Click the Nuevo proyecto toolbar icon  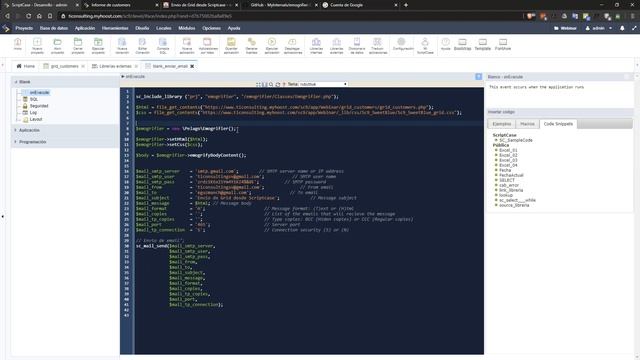[37, 46]
